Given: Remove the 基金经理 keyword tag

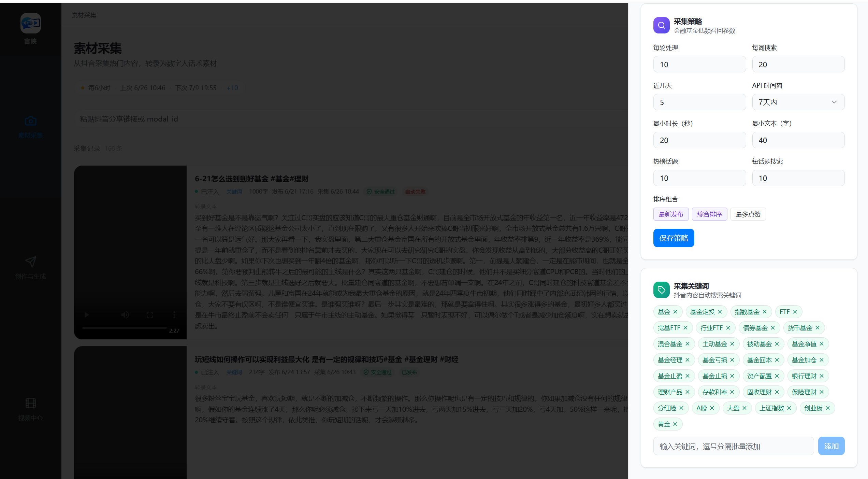Looking at the screenshot, I should tap(687, 360).
